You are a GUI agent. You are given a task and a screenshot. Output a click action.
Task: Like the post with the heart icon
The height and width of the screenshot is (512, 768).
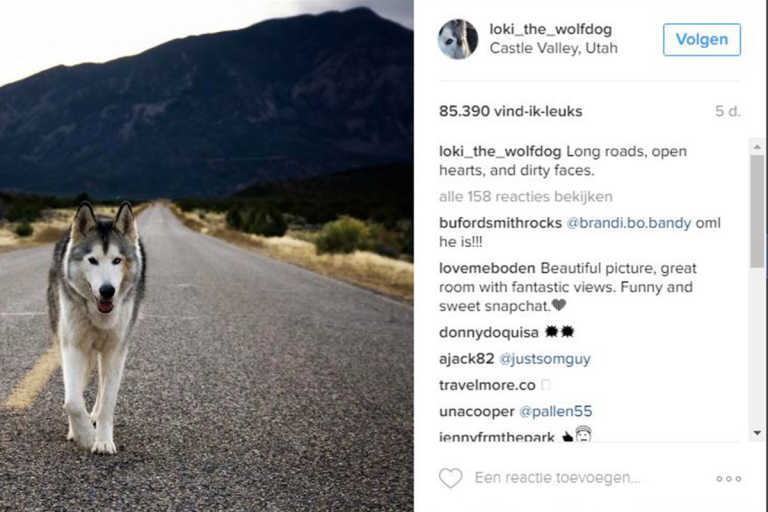pos(450,478)
